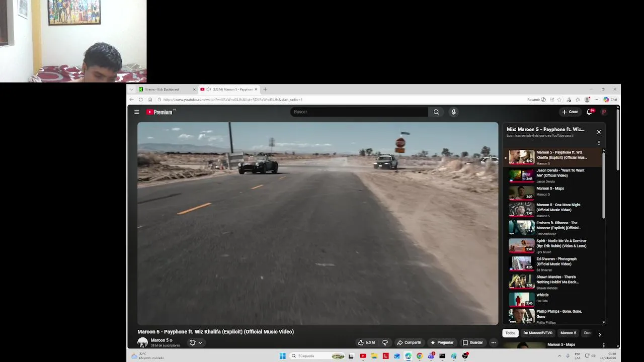The height and width of the screenshot is (362, 644).
Task: Play Eminem ft. Rihanna - The Monster
Action: click(x=553, y=228)
